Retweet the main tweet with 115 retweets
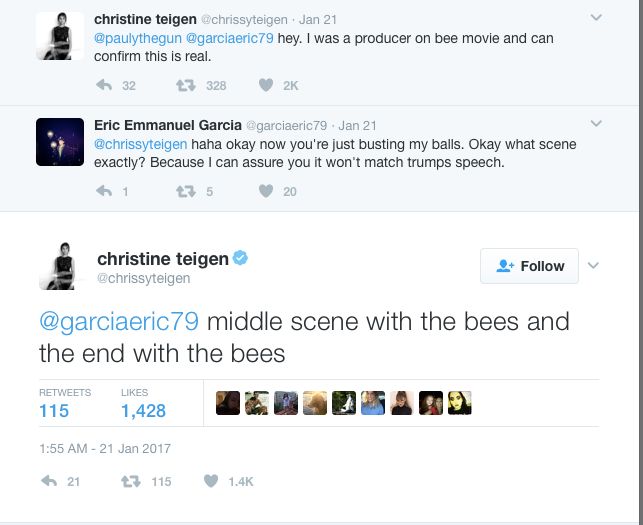This screenshot has width=643, height=525. 129,481
